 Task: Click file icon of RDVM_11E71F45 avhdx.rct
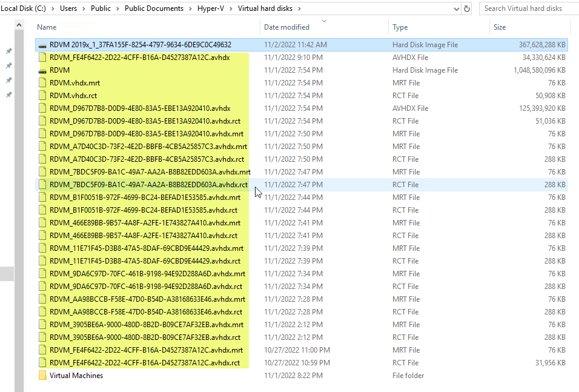42,261
